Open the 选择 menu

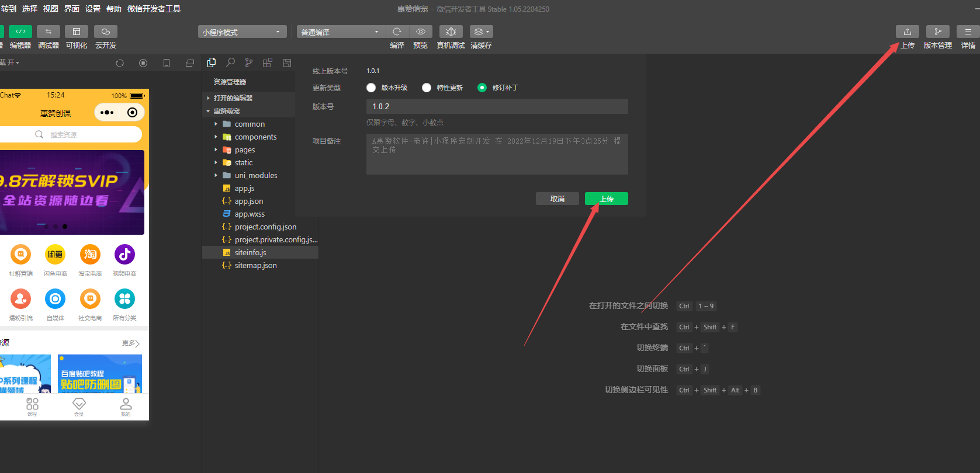pyautogui.click(x=30, y=9)
